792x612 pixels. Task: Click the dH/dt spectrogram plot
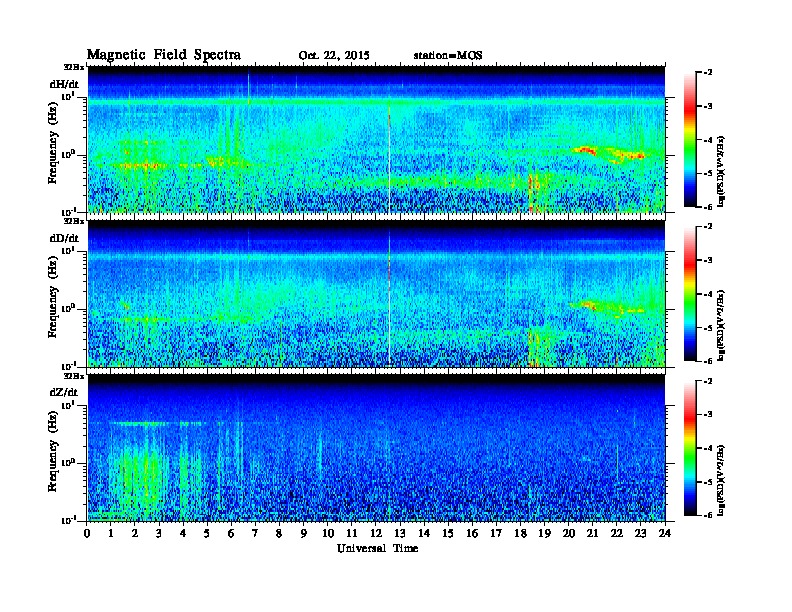(x=376, y=139)
